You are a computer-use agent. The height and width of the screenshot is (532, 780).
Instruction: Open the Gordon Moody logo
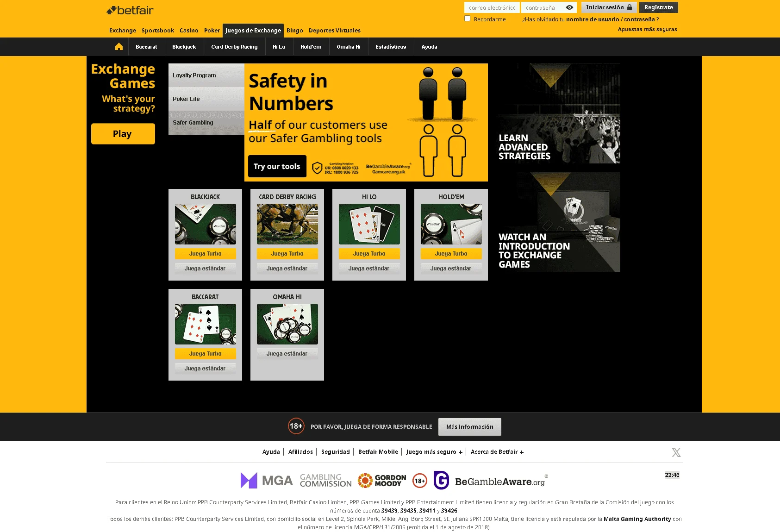point(382,481)
